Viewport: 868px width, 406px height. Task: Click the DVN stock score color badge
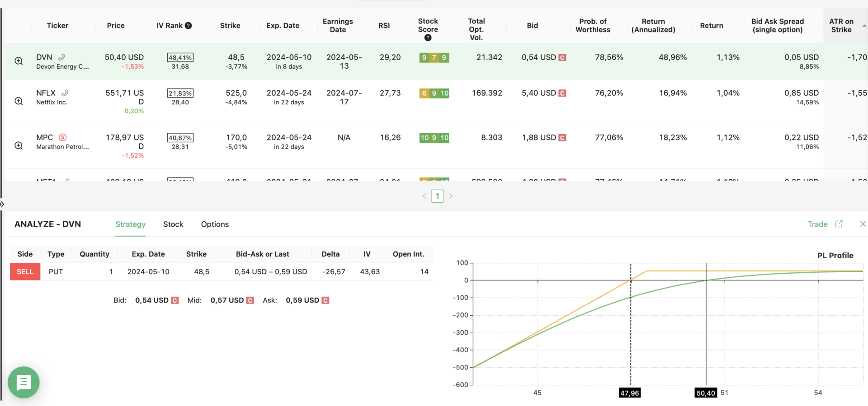pyautogui.click(x=434, y=57)
